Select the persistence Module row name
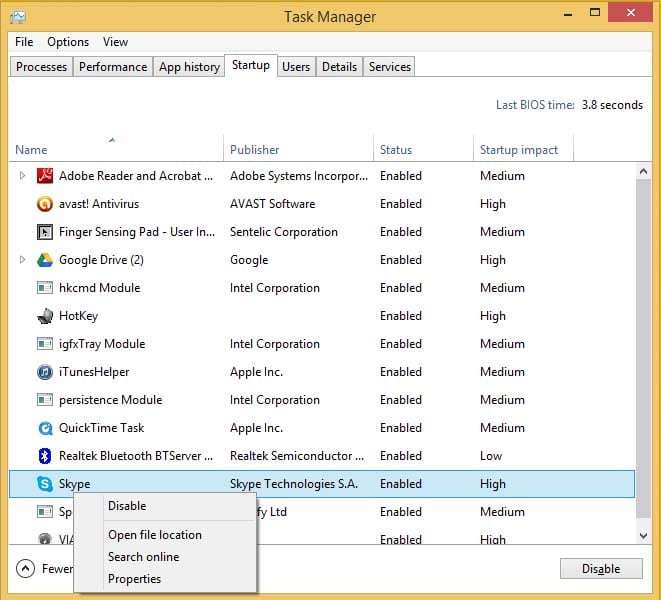 click(110, 400)
